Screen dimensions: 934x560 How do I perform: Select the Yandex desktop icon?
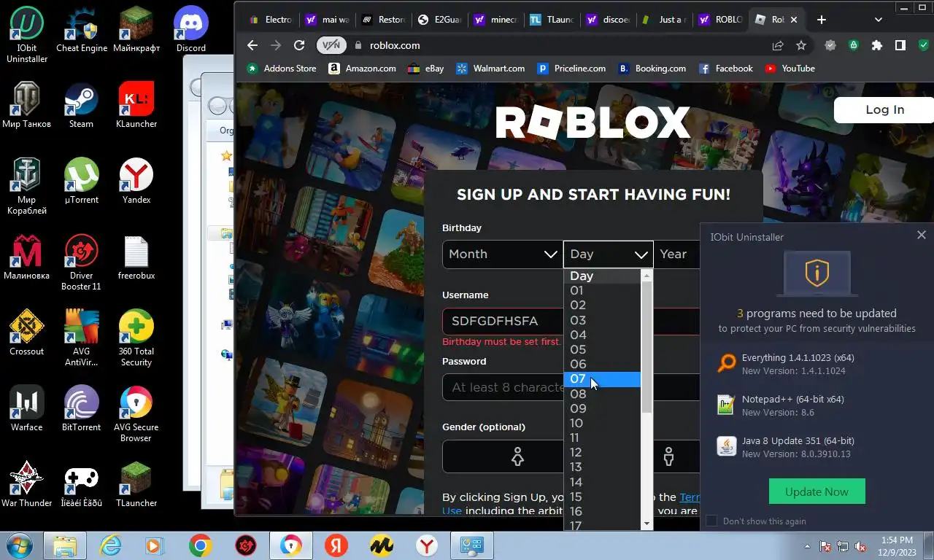(136, 182)
